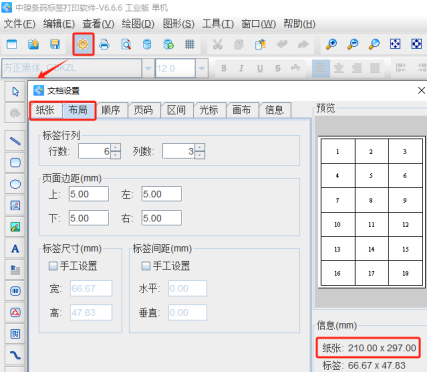428x372 pixels.
Task: Open the 工具(T) menu
Action: (x=218, y=24)
